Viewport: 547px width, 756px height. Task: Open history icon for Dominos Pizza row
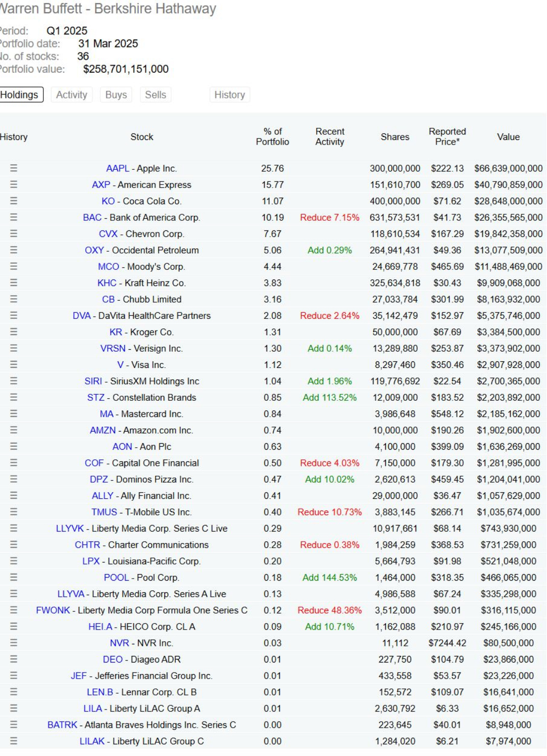coord(14,479)
